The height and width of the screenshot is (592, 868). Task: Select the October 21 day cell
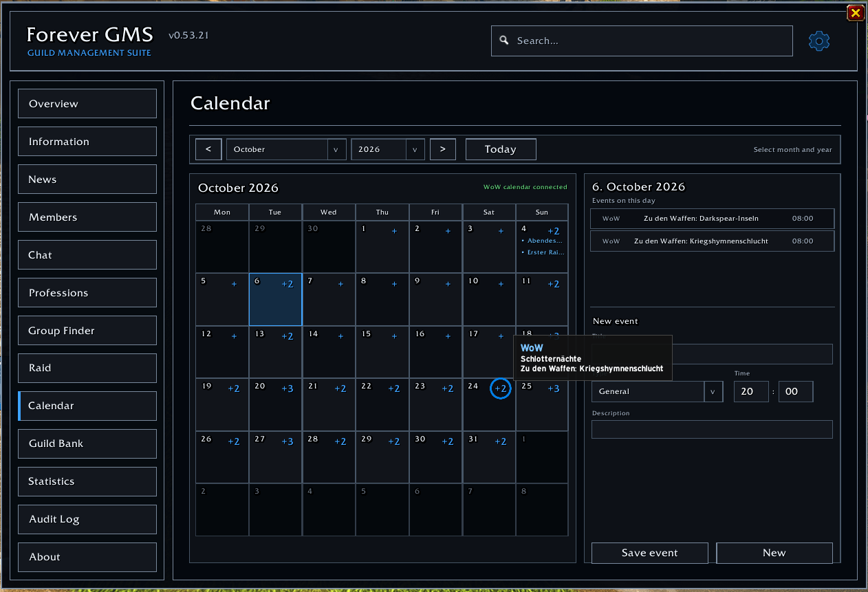coord(329,404)
